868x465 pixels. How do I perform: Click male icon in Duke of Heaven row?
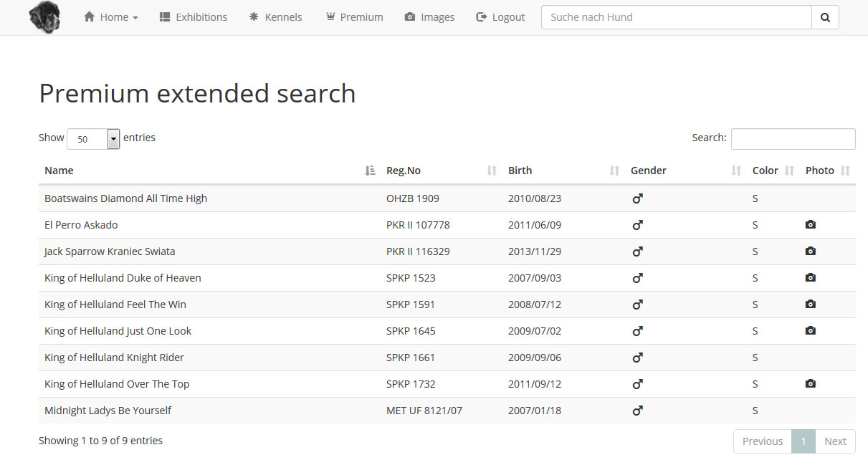pyautogui.click(x=637, y=278)
